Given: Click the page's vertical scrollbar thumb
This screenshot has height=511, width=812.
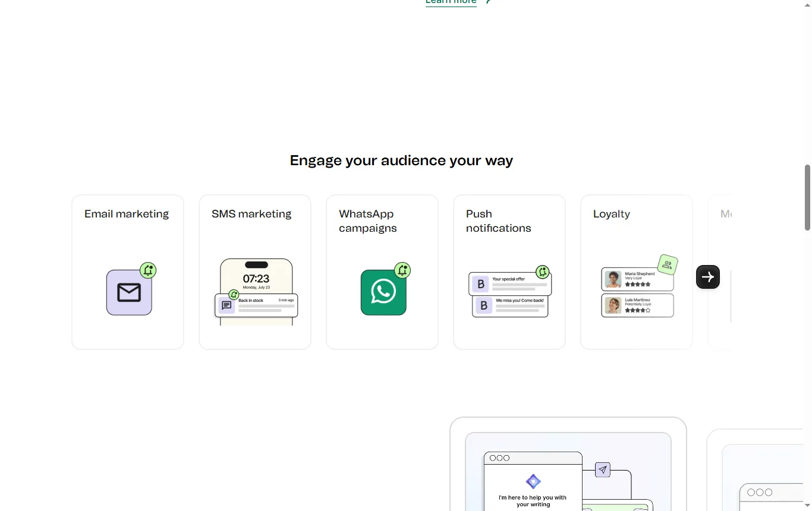Looking at the screenshot, I should [x=807, y=197].
